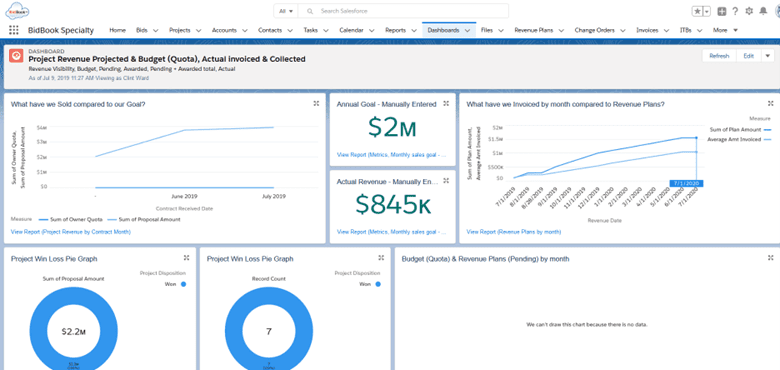Open the Revenue Plans tab
The height and width of the screenshot is (370, 780).
coord(534,30)
